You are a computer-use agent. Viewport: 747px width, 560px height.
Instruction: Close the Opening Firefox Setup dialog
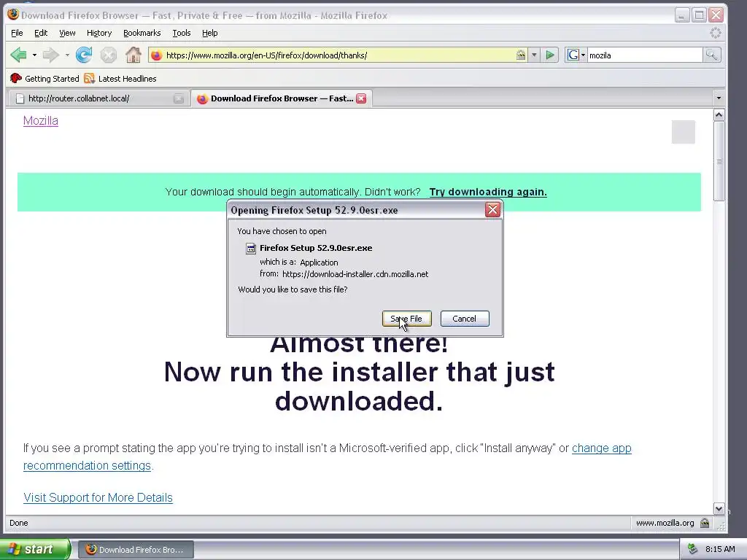pyautogui.click(x=492, y=209)
